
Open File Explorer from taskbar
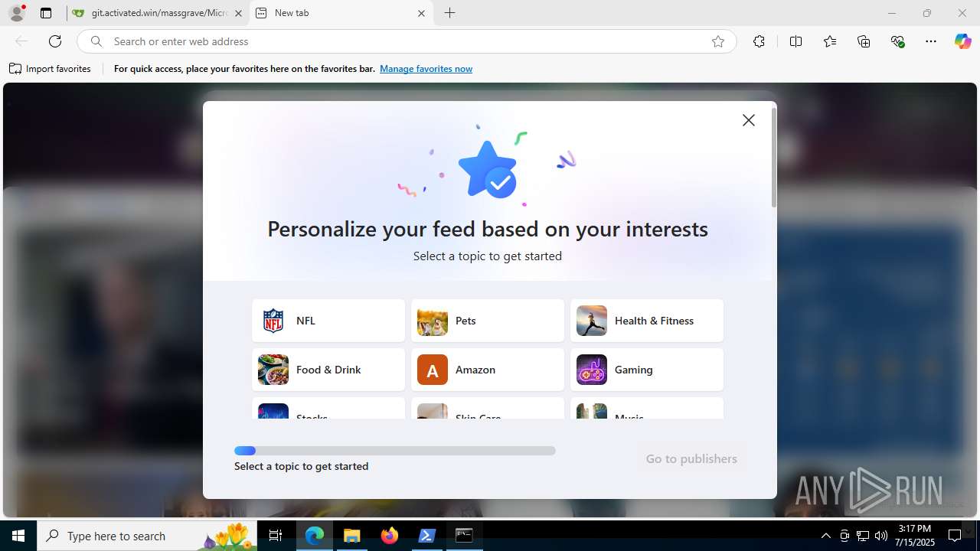pyautogui.click(x=352, y=536)
